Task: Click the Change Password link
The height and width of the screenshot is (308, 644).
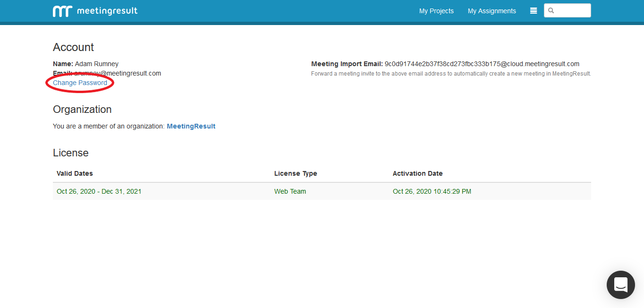Action: 80,83
